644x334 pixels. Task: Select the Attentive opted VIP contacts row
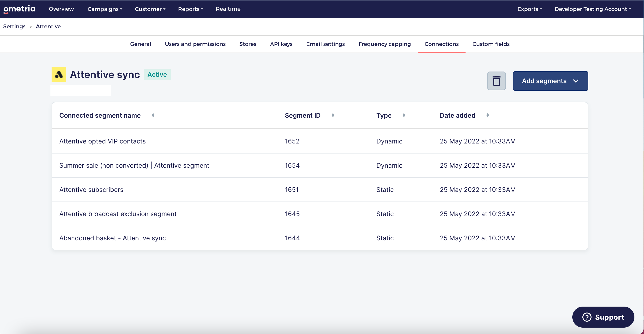tap(320, 141)
